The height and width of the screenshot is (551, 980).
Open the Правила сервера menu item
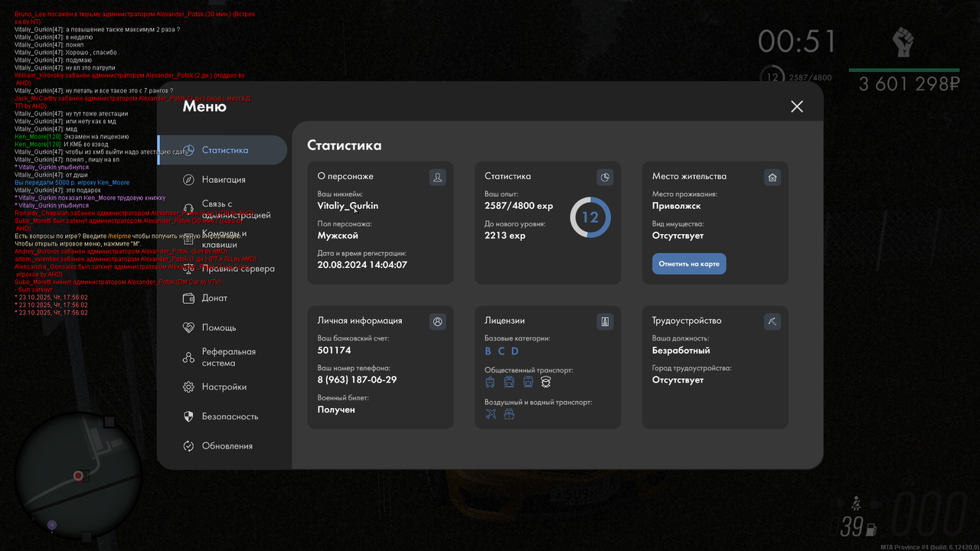223,269
